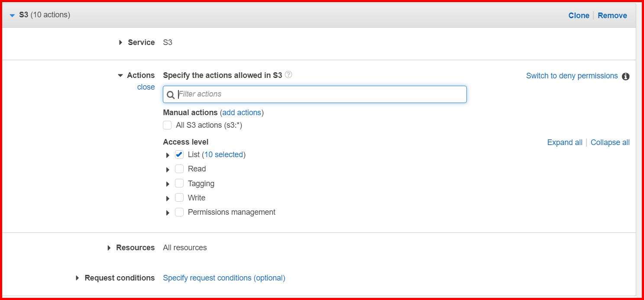Expand the Service row triangle
This screenshot has height=300, width=644.
[x=121, y=42]
